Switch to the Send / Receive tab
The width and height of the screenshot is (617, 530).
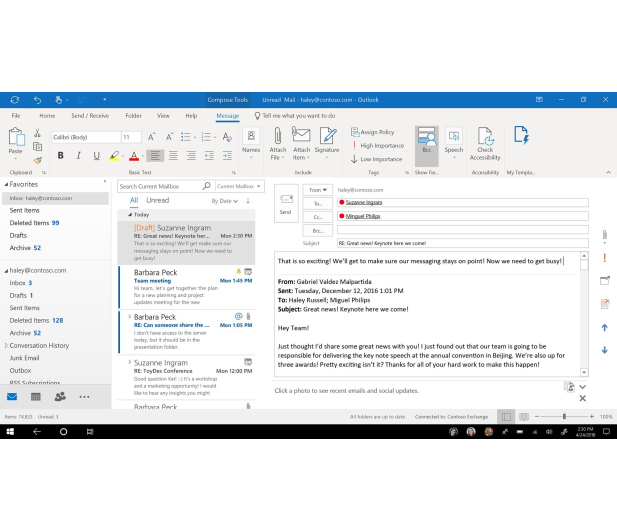(x=90, y=116)
